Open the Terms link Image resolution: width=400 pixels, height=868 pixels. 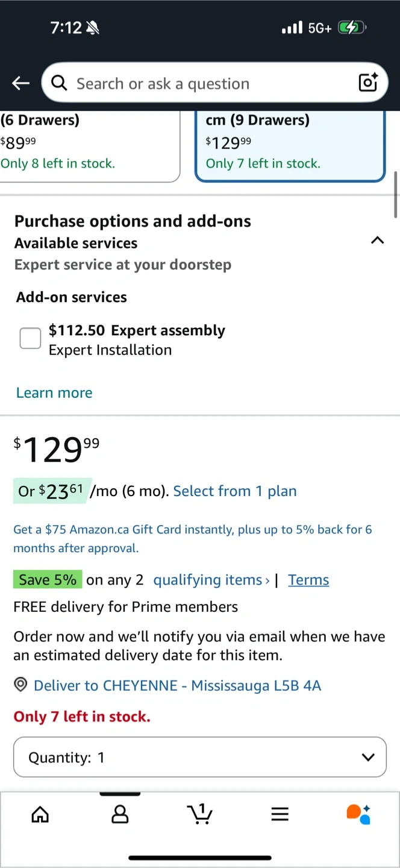(308, 580)
